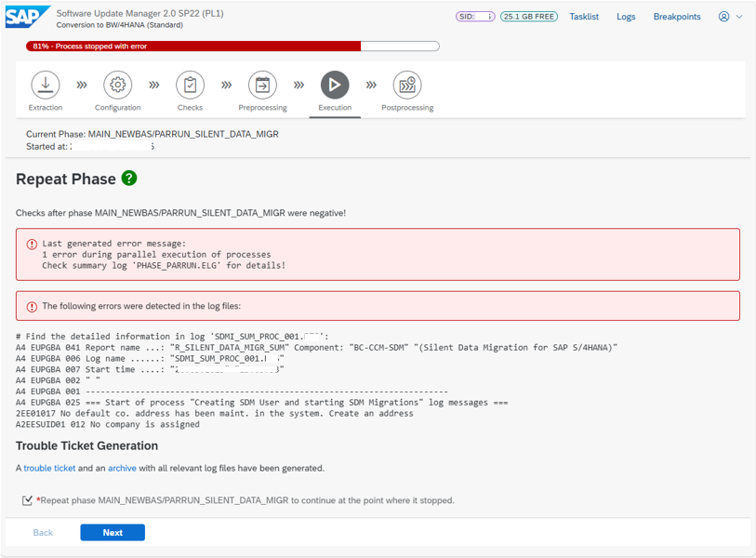Open the Tasklist menu
The image size is (756, 558).
(584, 17)
